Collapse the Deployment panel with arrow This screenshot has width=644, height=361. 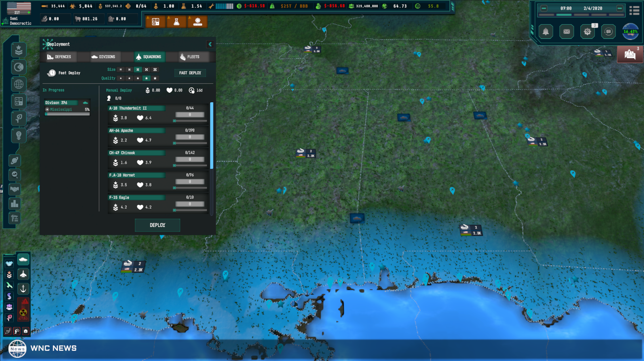pyautogui.click(x=210, y=44)
